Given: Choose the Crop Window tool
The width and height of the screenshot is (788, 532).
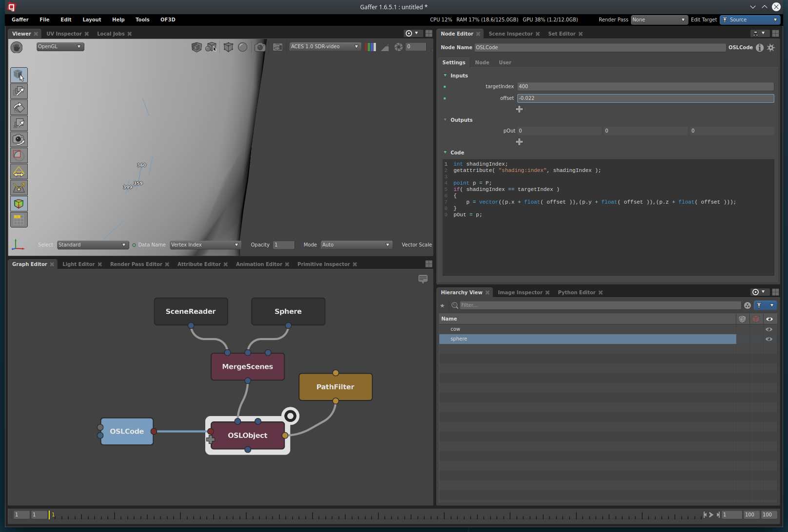Looking at the screenshot, I should pos(19,155).
